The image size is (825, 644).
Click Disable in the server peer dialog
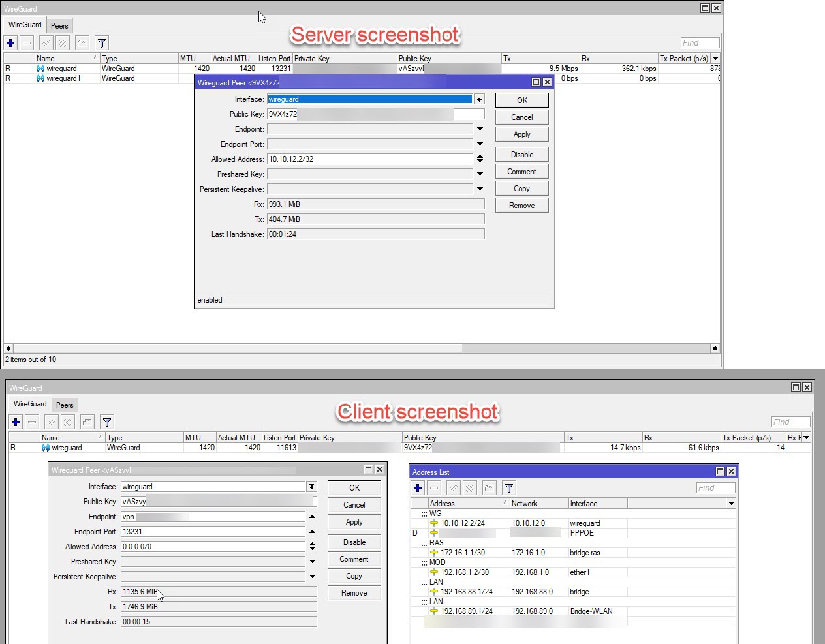point(522,155)
